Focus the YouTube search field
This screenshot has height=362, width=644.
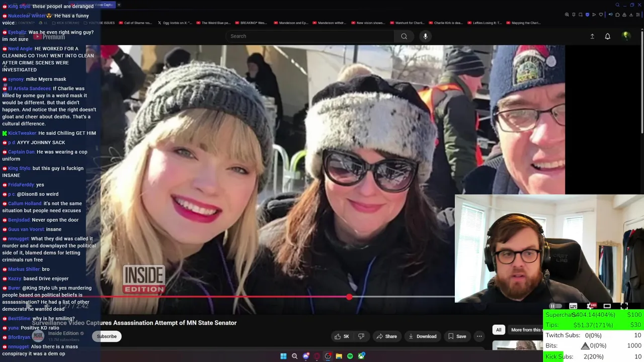click(309, 36)
